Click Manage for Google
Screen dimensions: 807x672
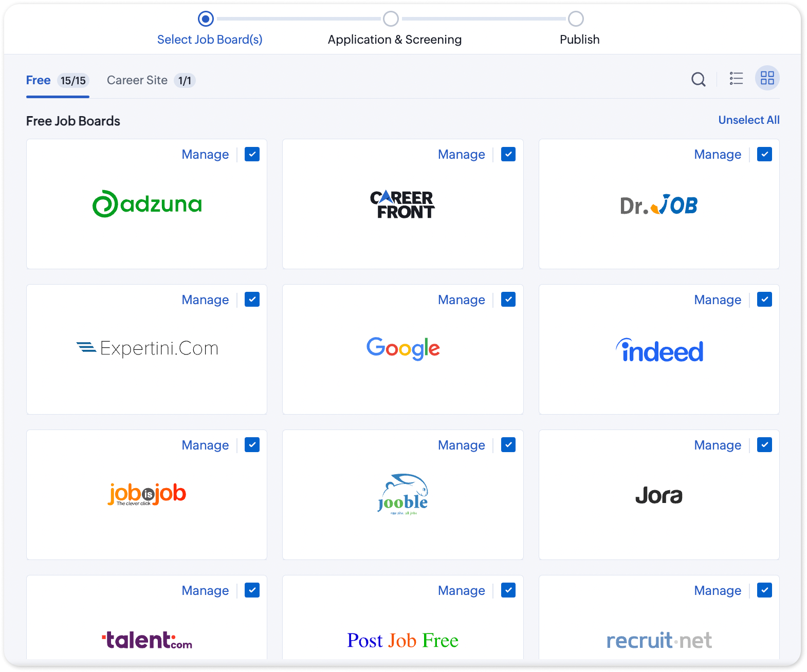pyautogui.click(x=462, y=300)
